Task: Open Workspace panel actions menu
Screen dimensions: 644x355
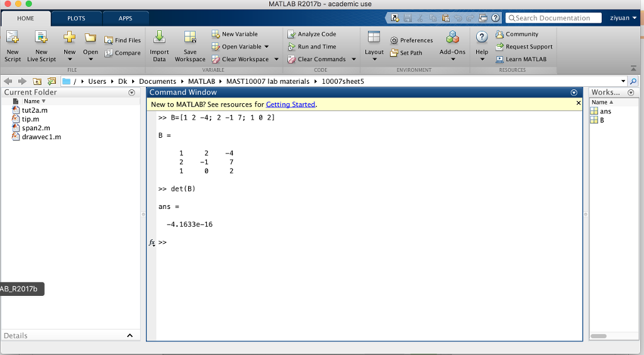Action: click(631, 93)
